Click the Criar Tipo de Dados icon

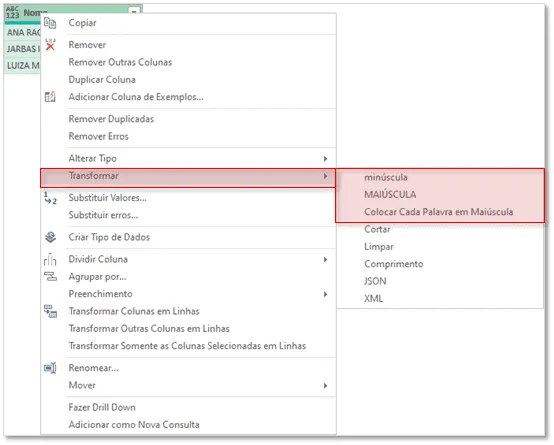[x=50, y=237]
